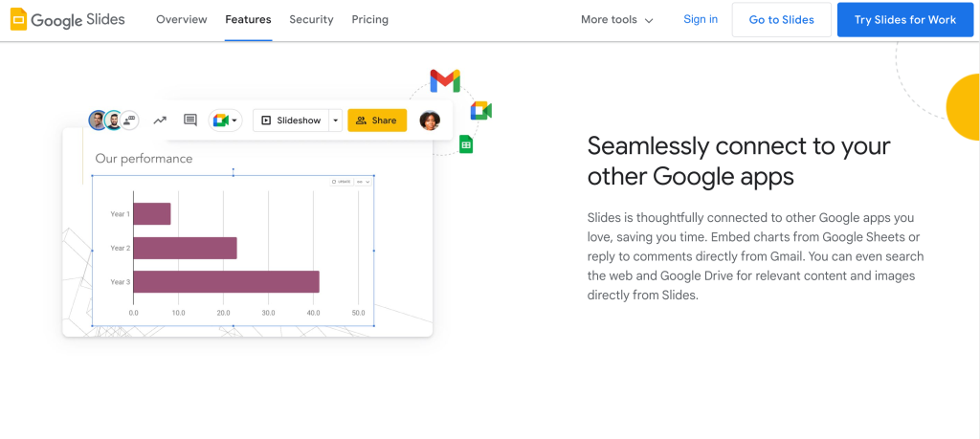Click the green Google Sheets icon

pyautogui.click(x=466, y=144)
